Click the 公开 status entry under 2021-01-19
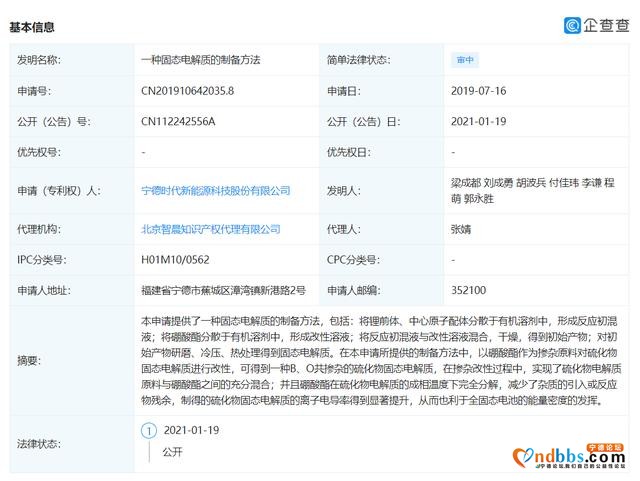Screen dimensions: 640x481 pos(174,452)
